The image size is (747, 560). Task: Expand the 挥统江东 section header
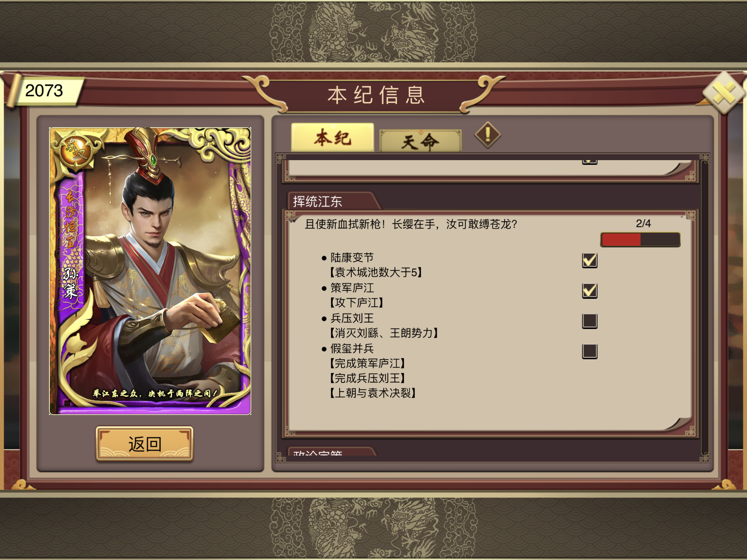tap(334, 201)
